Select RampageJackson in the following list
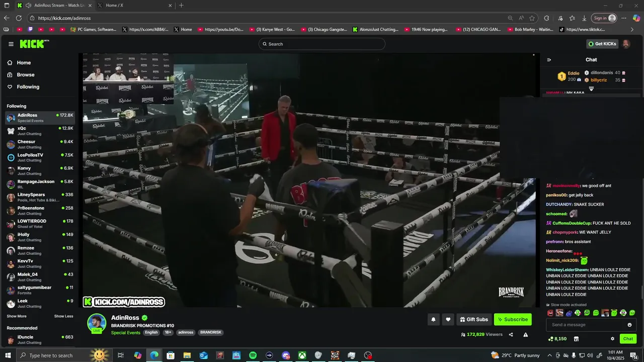The height and width of the screenshot is (362, 644). point(40,184)
